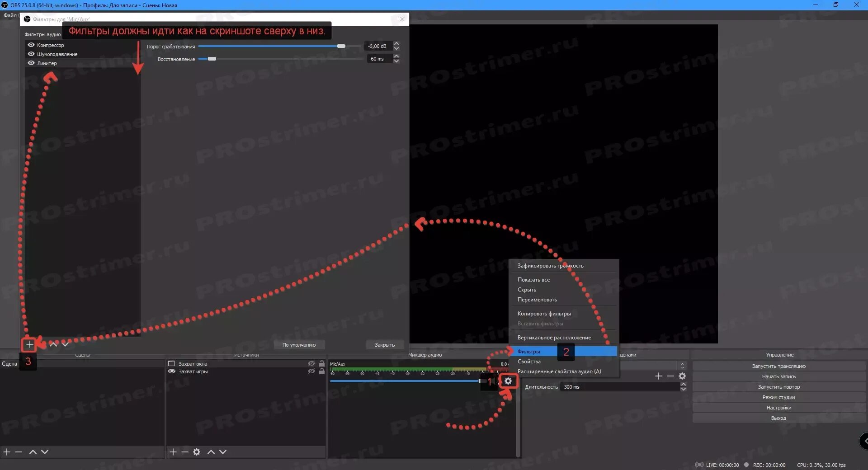This screenshot has width=868, height=470.
Task: Select Вертикальное расположение menu entry
Action: click(563, 338)
